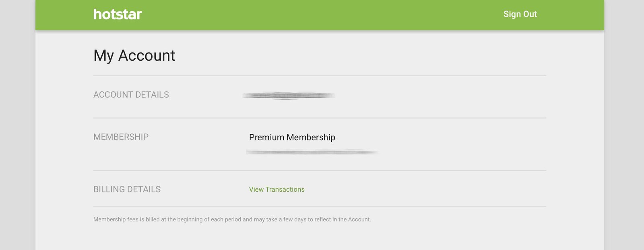Click divider between Membership and Billing Details

click(x=320, y=170)
